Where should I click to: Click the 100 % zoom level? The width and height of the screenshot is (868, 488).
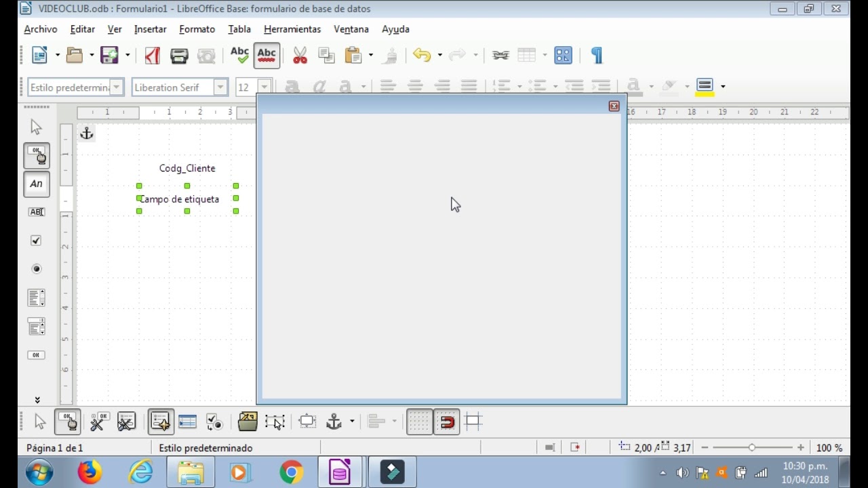click(x=829, y=448)
